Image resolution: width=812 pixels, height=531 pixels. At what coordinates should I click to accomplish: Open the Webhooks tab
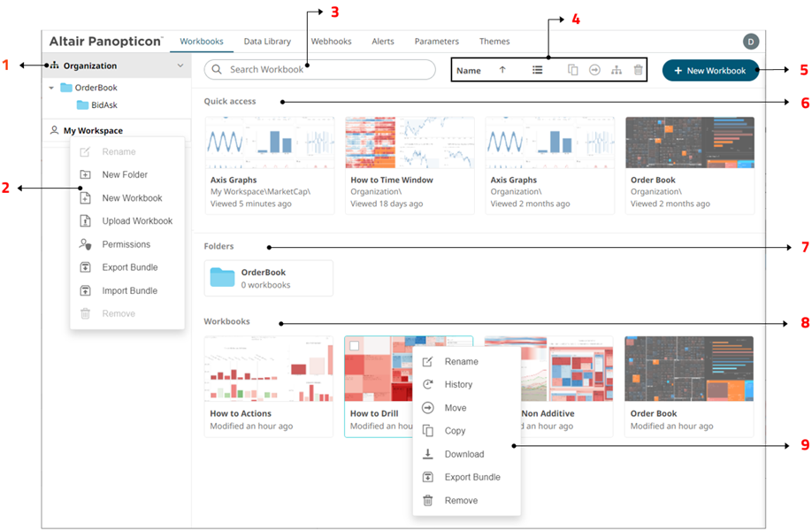pos(331,42)
